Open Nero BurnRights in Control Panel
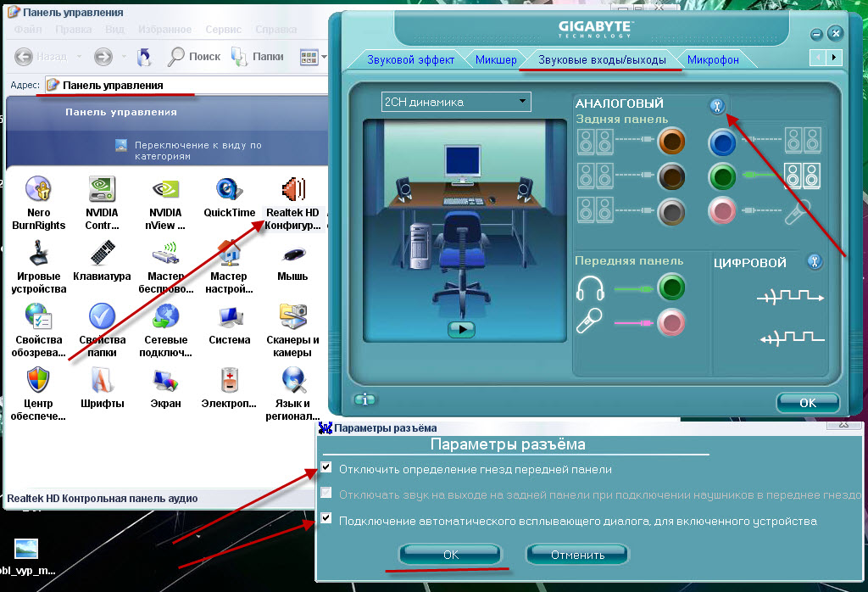868x592 pixels. click(38, 203)
